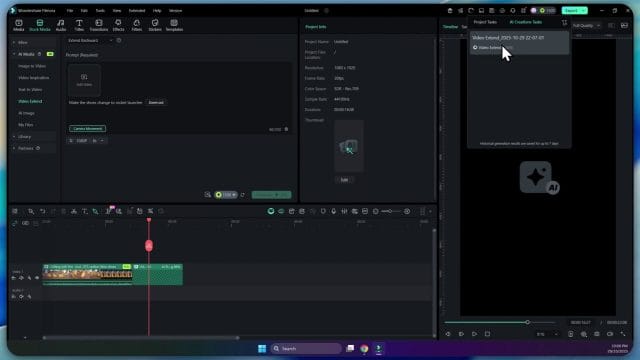Switch to the AI Creations Tasks tab
The width and height of the screenshot is (640, 360).
click(526, 22)
